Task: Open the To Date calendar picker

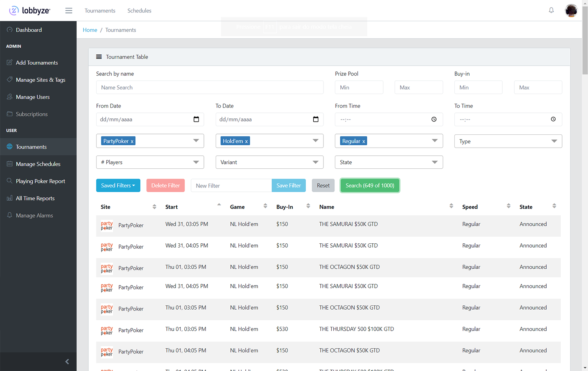Action: point(316,120)
